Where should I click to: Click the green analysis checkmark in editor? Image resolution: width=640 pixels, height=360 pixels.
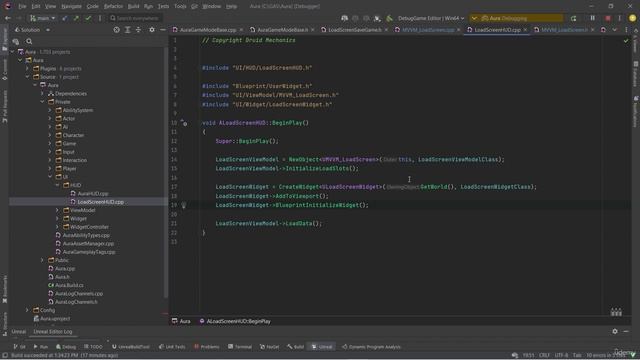626,40
